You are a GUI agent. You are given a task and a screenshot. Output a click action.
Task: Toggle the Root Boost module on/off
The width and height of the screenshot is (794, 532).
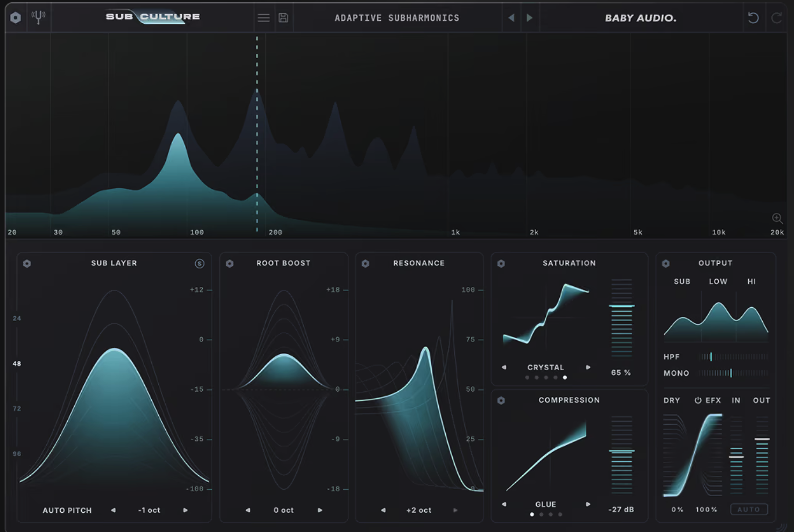230,264
